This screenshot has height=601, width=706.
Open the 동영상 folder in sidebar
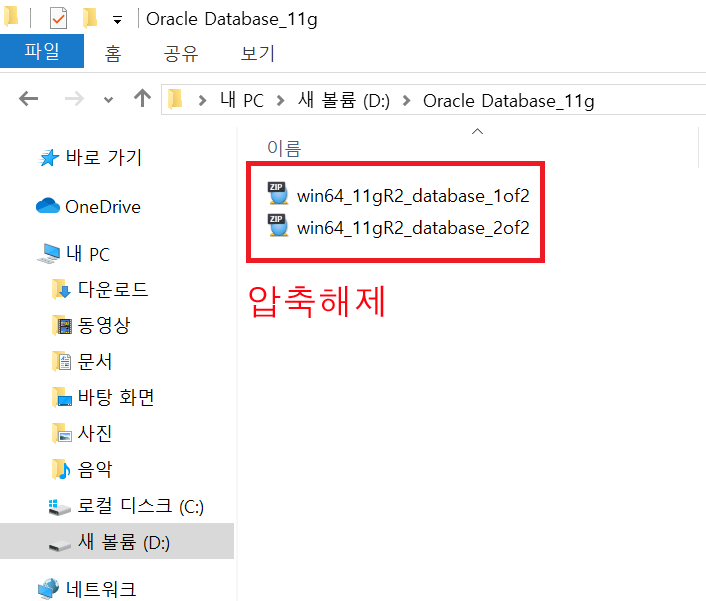click(104, 325)
